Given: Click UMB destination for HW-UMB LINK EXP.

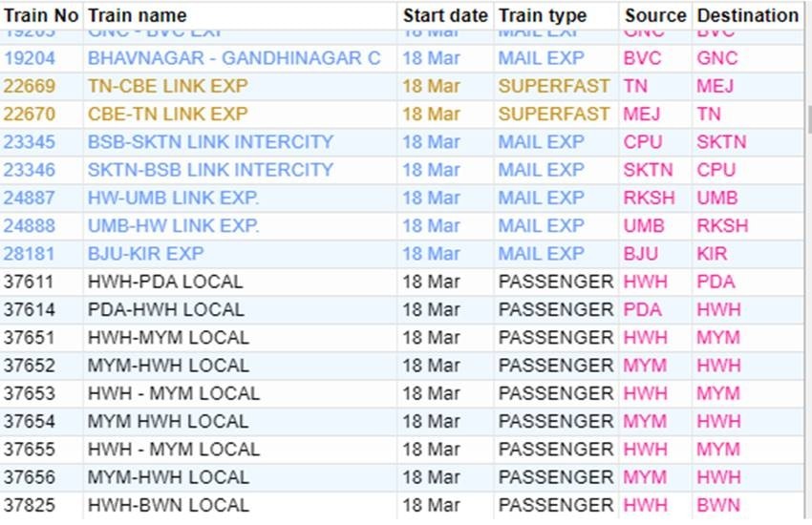Looking at the screenshot, I should [x=717, y=198].
